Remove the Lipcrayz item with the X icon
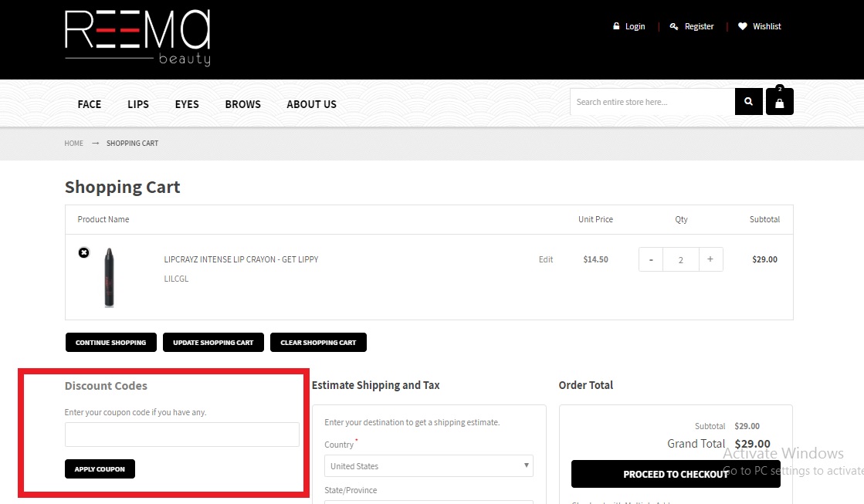The image size is (864, 504). (83, 252)
